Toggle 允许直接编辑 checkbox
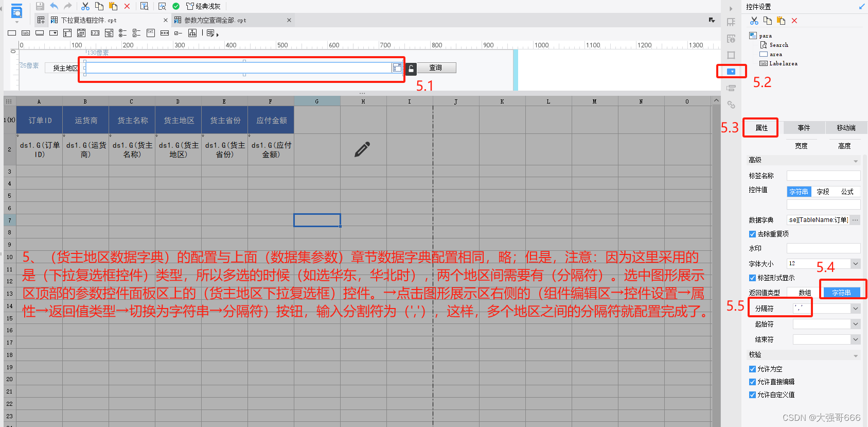Image resolution: width=868 pixels, height=427 pixels. tap(752, 382)
